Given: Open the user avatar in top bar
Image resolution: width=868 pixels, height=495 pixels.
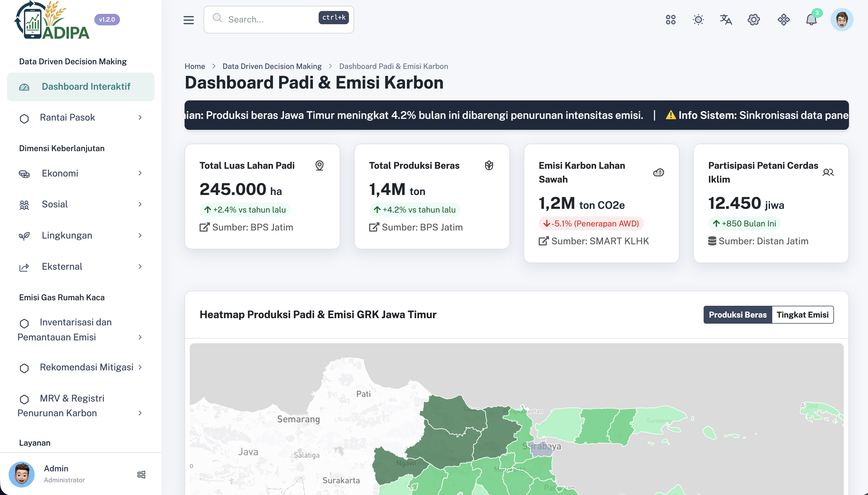Looking at the screenshot, I should point(841,20).
